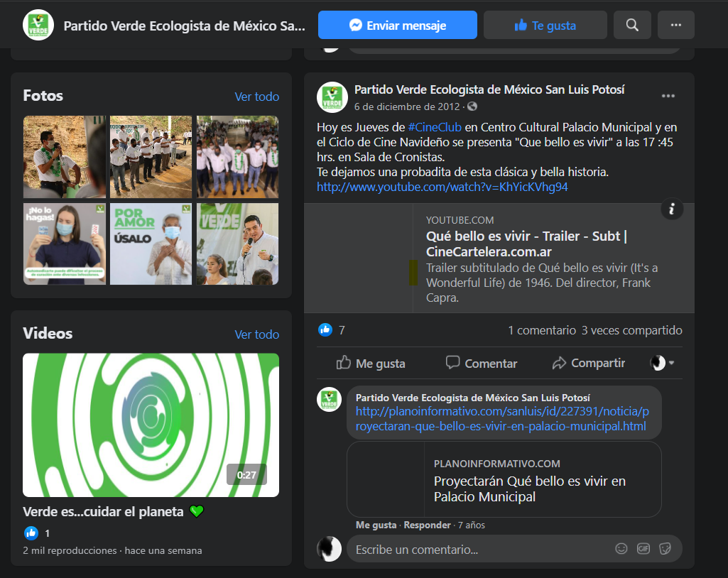The height and width of the screenshot is (578, 728).
Task: Open photo of man speaking with microphone outdoors
Action: [65, 157]
